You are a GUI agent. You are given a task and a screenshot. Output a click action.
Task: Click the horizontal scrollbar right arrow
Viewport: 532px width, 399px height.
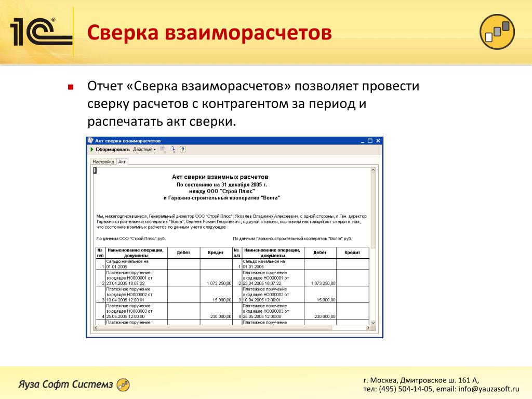368,328
